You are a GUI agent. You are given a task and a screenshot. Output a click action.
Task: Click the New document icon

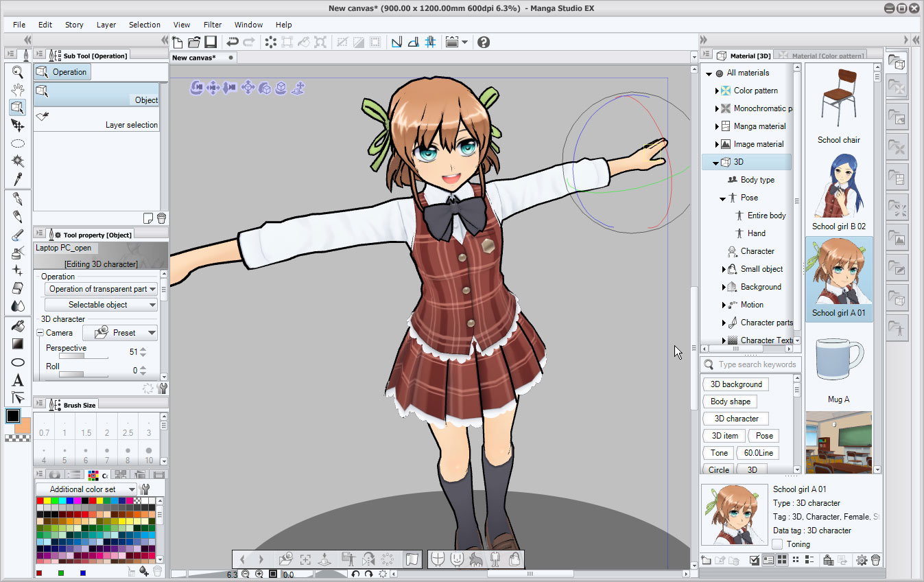click(x=178, y=42)
